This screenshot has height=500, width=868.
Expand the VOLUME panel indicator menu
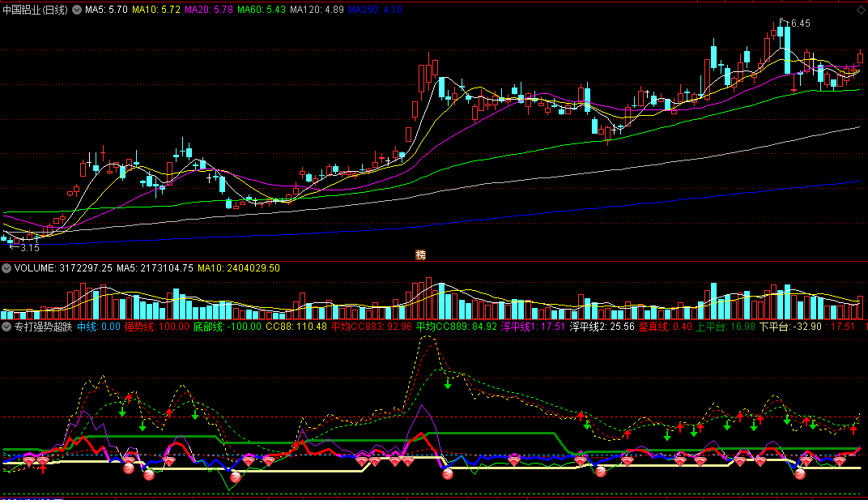6,268
